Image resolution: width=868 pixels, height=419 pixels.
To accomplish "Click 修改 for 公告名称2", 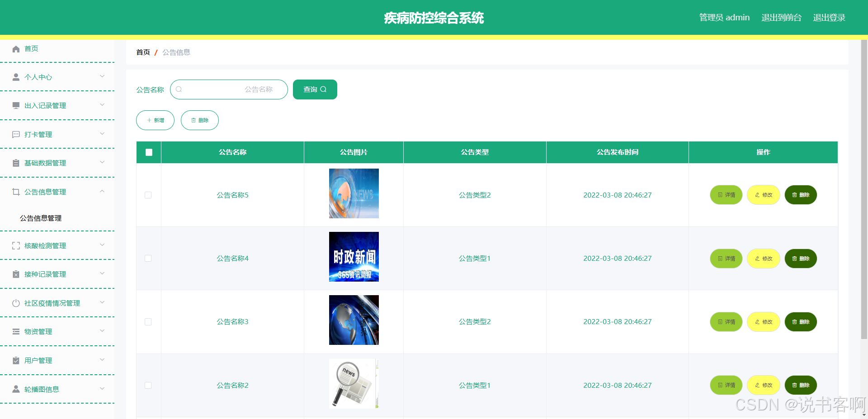I will click(x=764, y=385).
